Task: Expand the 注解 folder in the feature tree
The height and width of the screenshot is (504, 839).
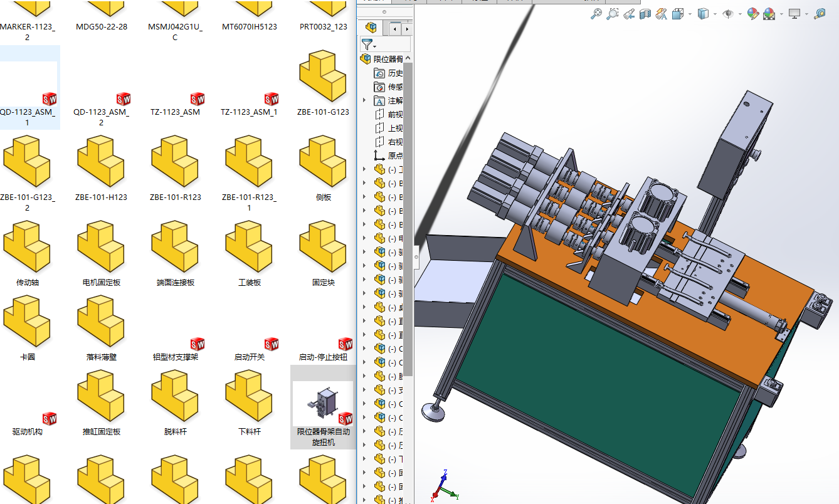Action: click(364, 100)
